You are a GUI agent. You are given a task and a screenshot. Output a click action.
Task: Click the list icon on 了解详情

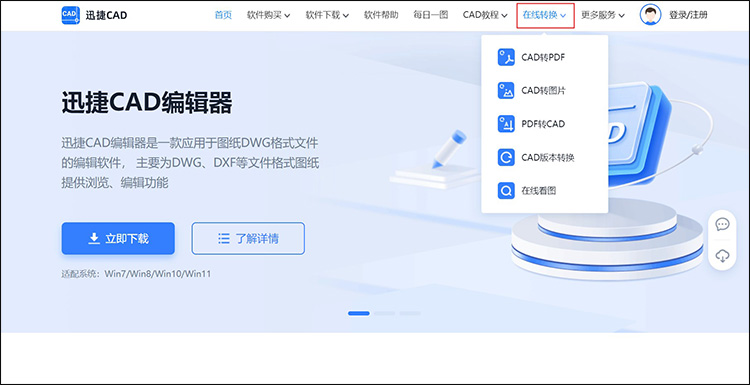point(223,238)
